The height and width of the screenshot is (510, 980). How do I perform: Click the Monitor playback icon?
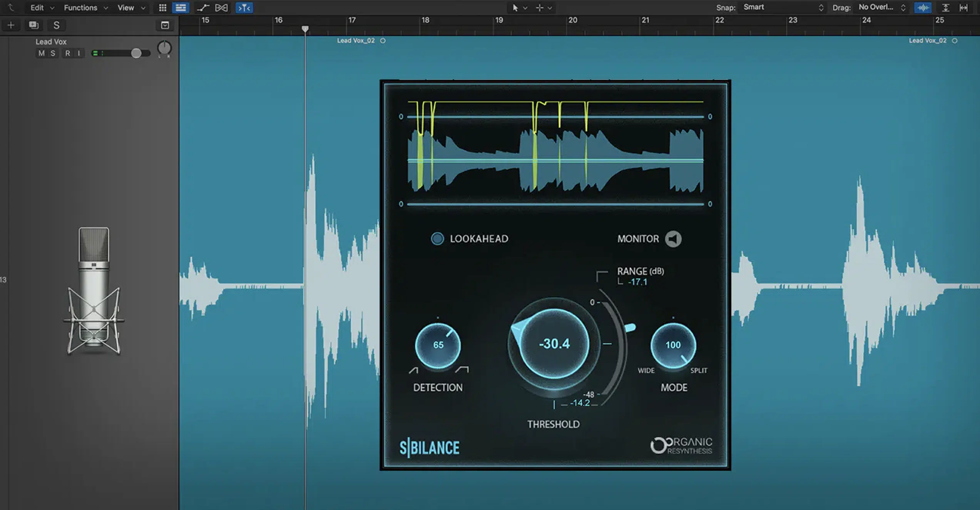[674, 238]
